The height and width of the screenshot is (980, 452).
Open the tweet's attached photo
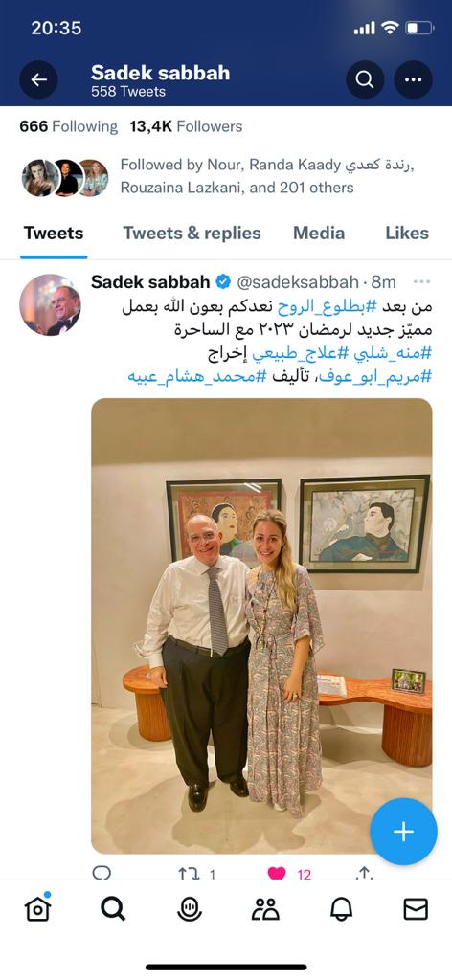[x=261, y=626]
